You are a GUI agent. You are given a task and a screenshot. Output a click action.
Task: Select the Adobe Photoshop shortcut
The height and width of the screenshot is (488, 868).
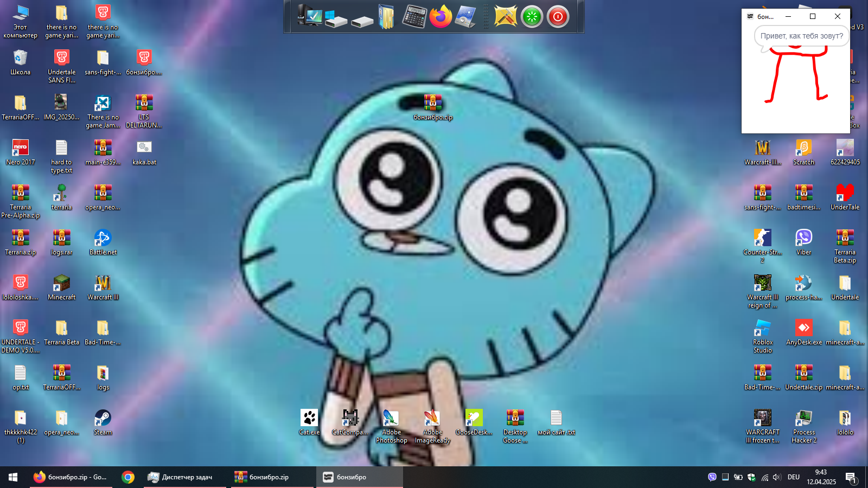coord(391,426)
